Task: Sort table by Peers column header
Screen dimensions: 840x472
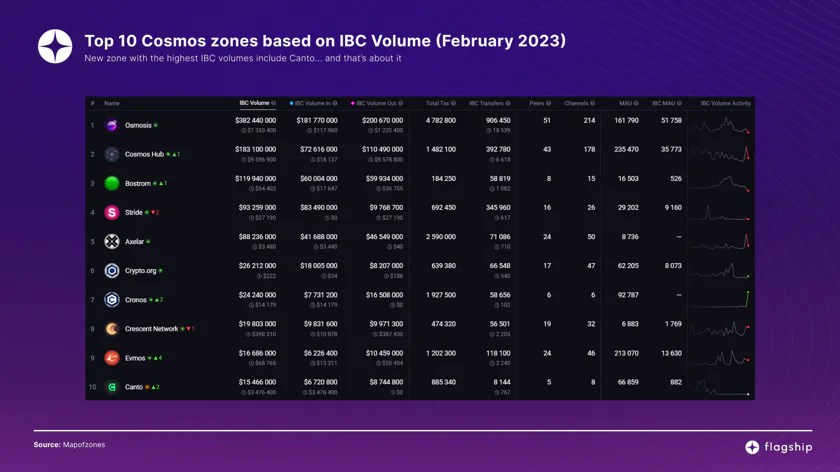Action: coord(536,103)
